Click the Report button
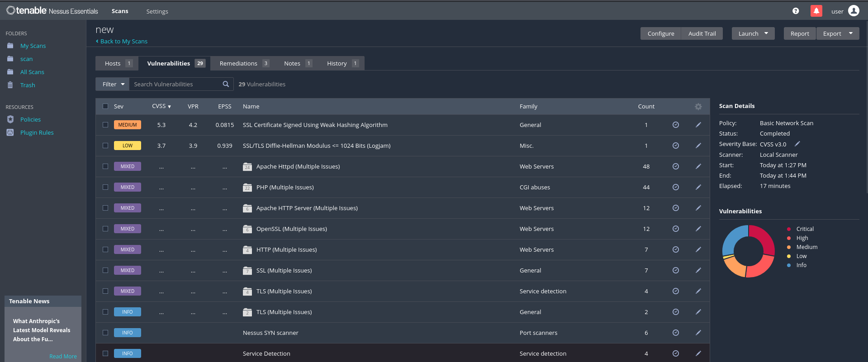 (800, 33)
